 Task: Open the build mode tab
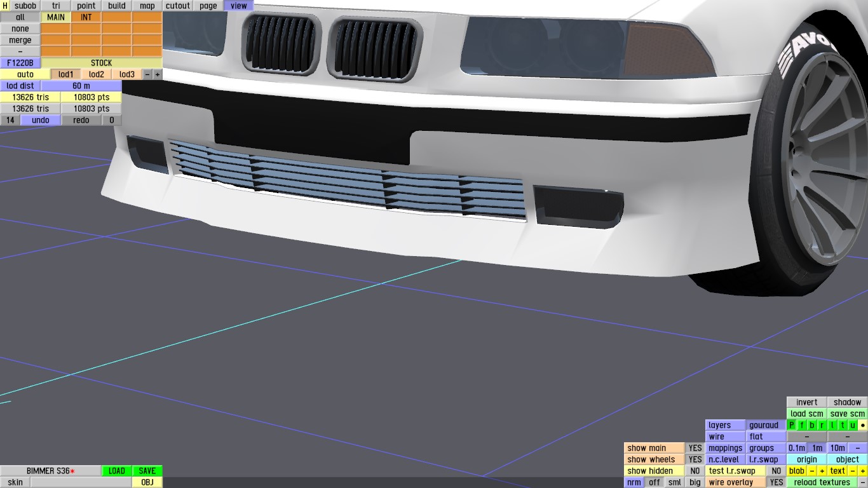[117, 6]
